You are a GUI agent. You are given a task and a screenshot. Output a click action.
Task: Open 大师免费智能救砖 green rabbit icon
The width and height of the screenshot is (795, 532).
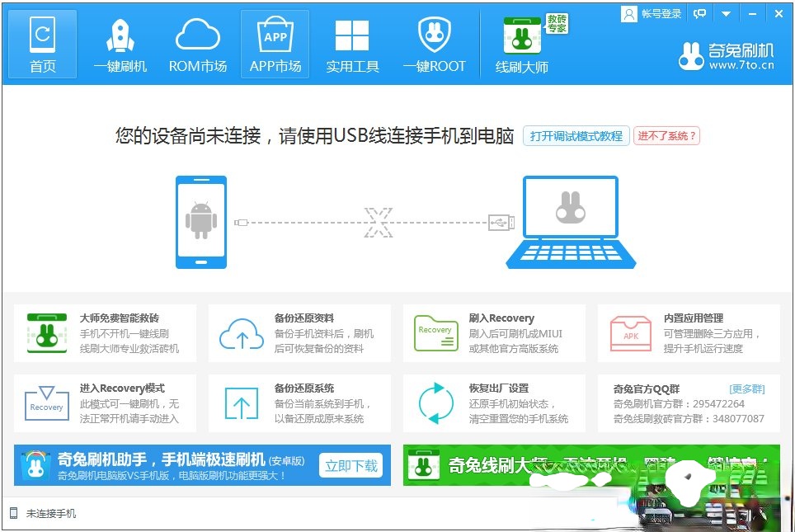(x=47, y=333)
